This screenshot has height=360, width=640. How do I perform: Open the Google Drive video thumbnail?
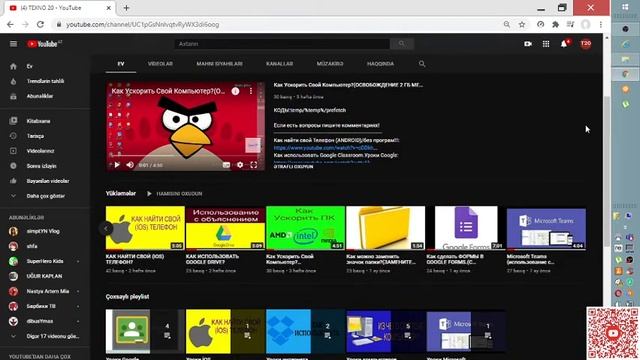click(x=225, y=228)
